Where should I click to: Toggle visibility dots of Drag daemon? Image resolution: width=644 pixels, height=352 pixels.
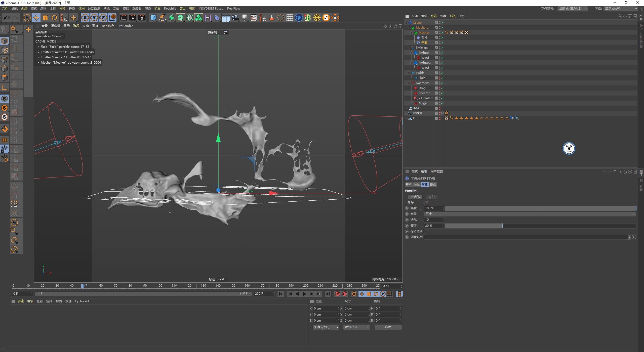tap(440, 88)
